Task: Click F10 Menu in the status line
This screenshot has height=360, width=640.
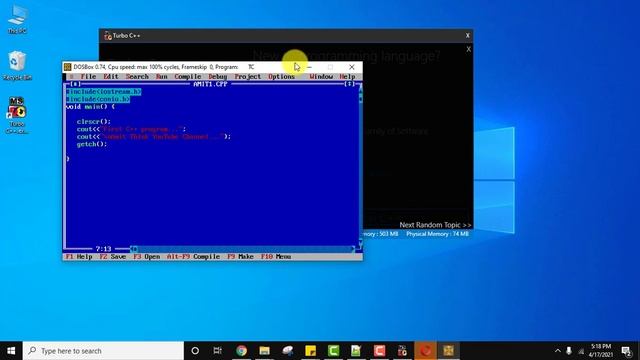Action: click(276, 257)
